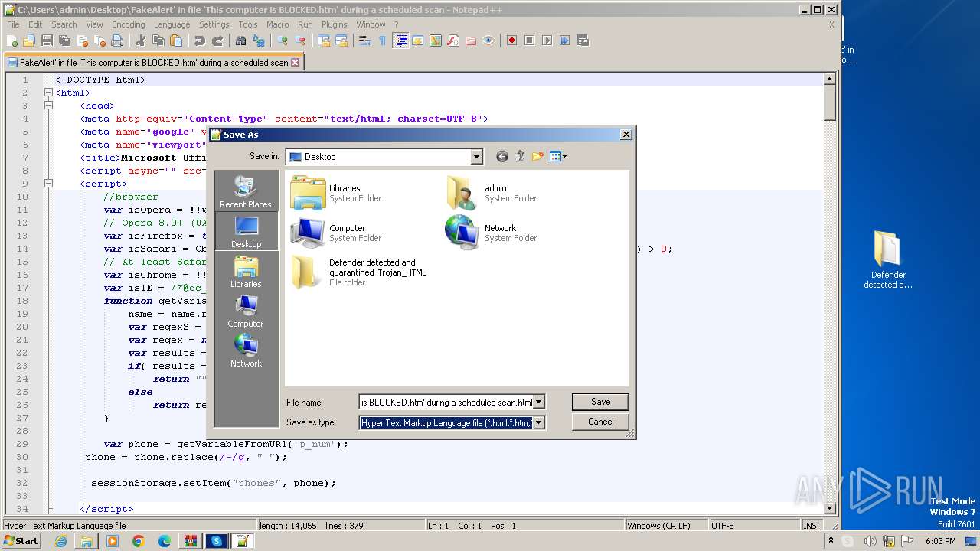This screenshot has height=551, width=980.
Task: Open Google Chrome from the taskbar
Action: coord(138,541)
